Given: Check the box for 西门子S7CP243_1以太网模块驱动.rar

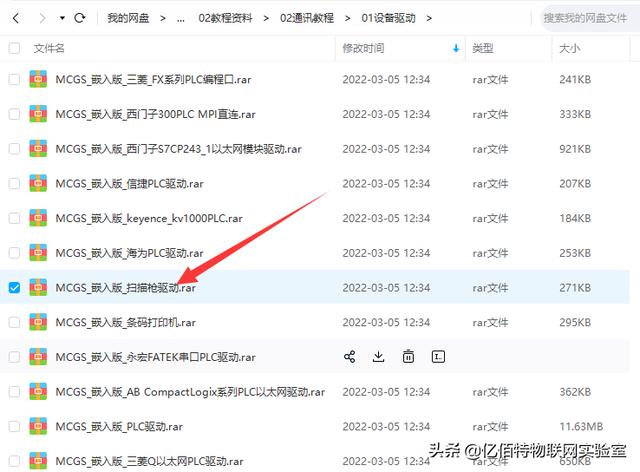Looking at the screenshot, I should point(14,149).
